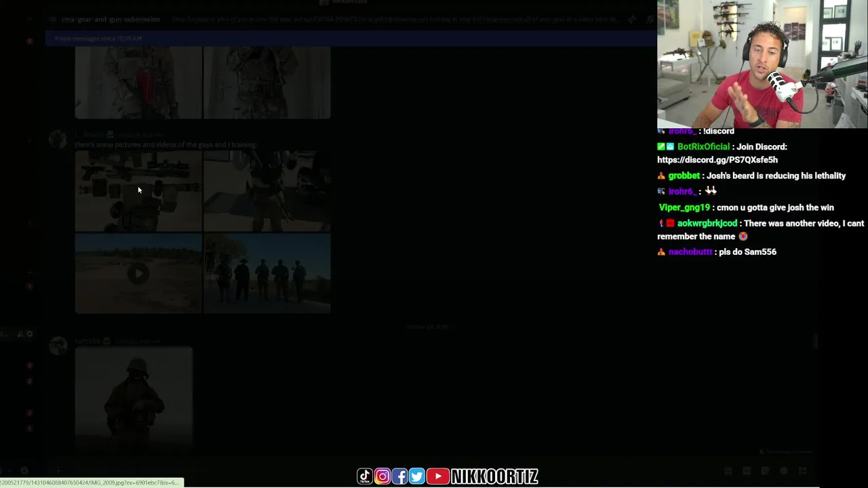Viewport: 868px width, 488px height.
Task: Open the group of men standing photo
Action: (267, 273)
